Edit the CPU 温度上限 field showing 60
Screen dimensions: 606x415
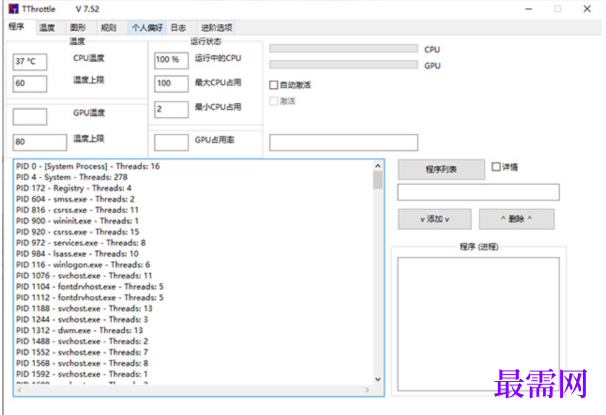pos(30,83)
